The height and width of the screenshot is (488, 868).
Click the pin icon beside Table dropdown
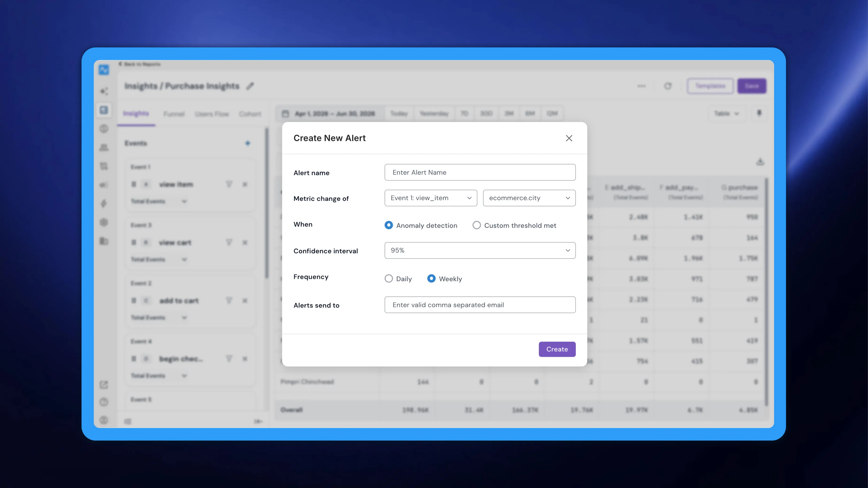(759, 113)
